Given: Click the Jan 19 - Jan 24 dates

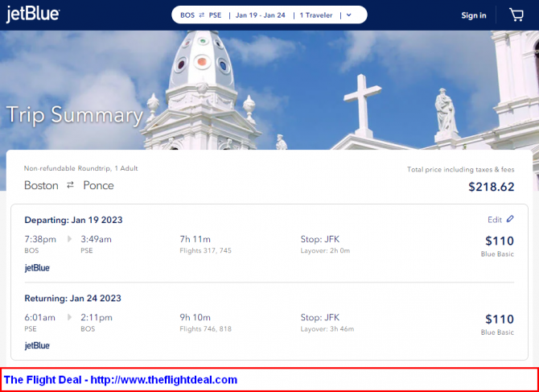Looking at the screenshot, I should pyautogui.click(x=260, y=15).
